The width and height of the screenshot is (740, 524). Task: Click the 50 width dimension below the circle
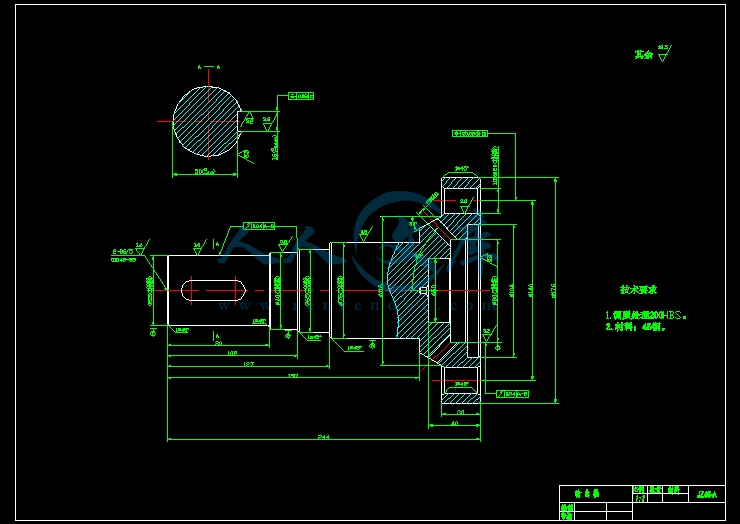pos(203,172)
